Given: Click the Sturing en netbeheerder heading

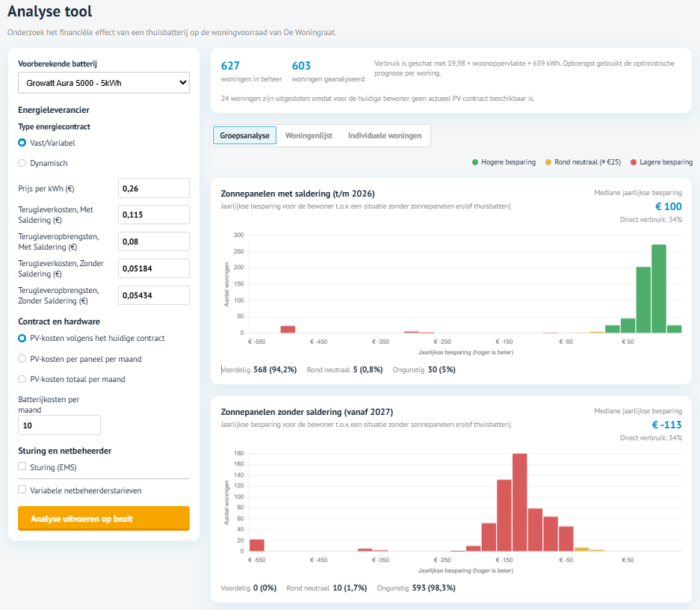Looking at the screenshot, I should 65,451.
